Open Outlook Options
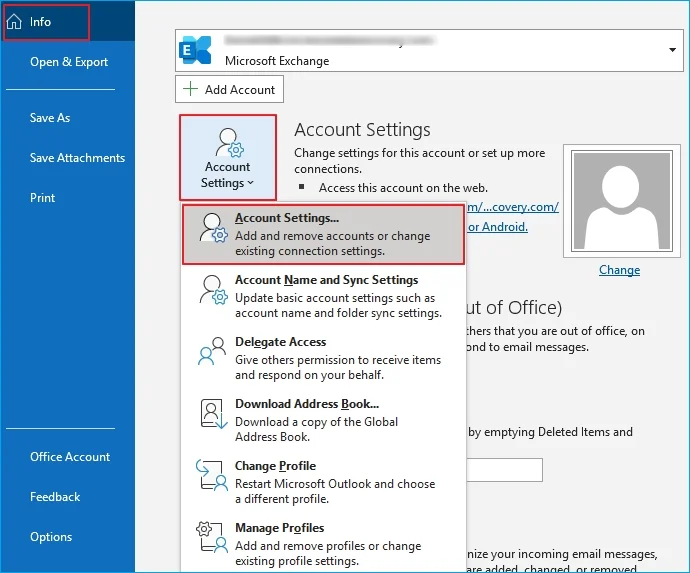690x573 pixels. (51, 537)
